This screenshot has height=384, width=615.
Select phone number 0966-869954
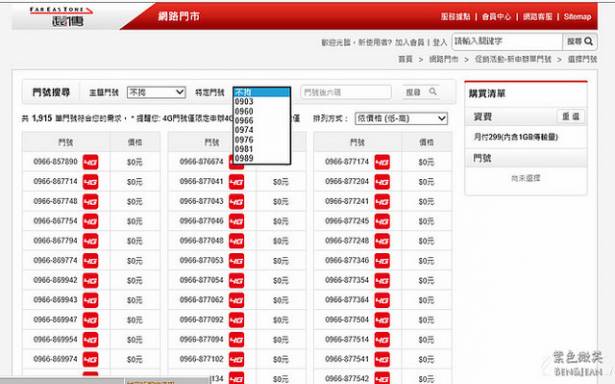pos(55,339)
